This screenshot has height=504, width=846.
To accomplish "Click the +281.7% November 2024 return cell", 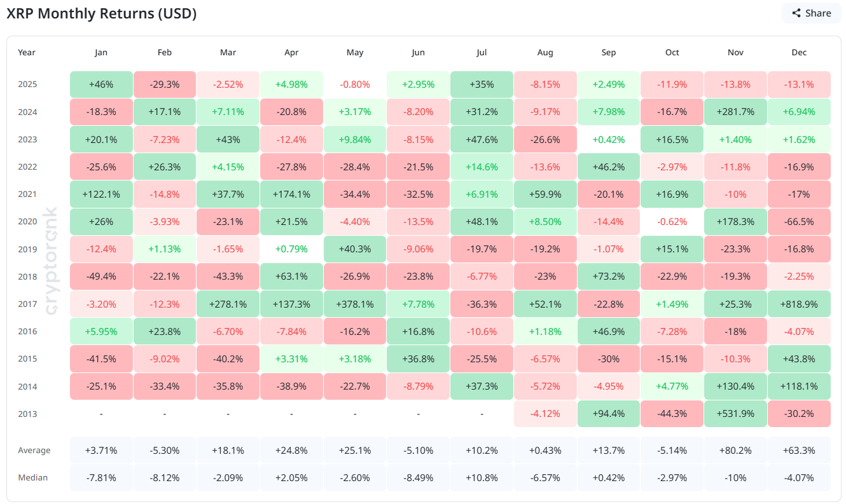I will coord(735,111).
